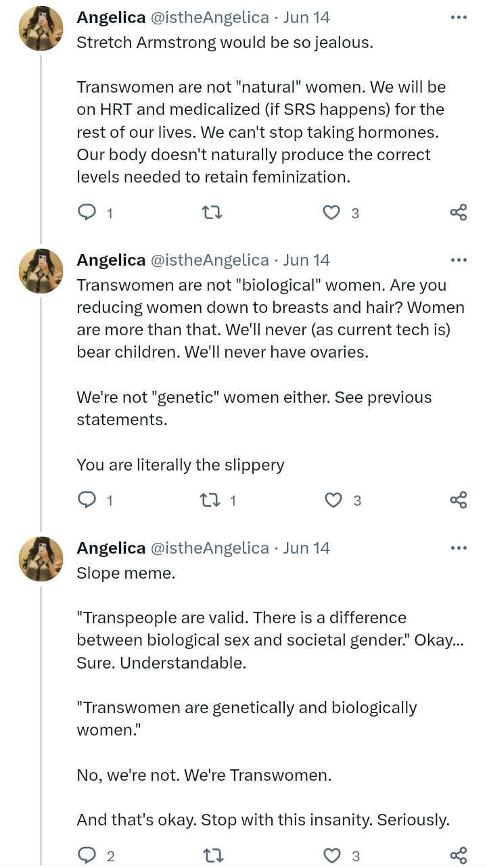Like the "biological" women tweet
487x868 pixels.
coord(333,500)
